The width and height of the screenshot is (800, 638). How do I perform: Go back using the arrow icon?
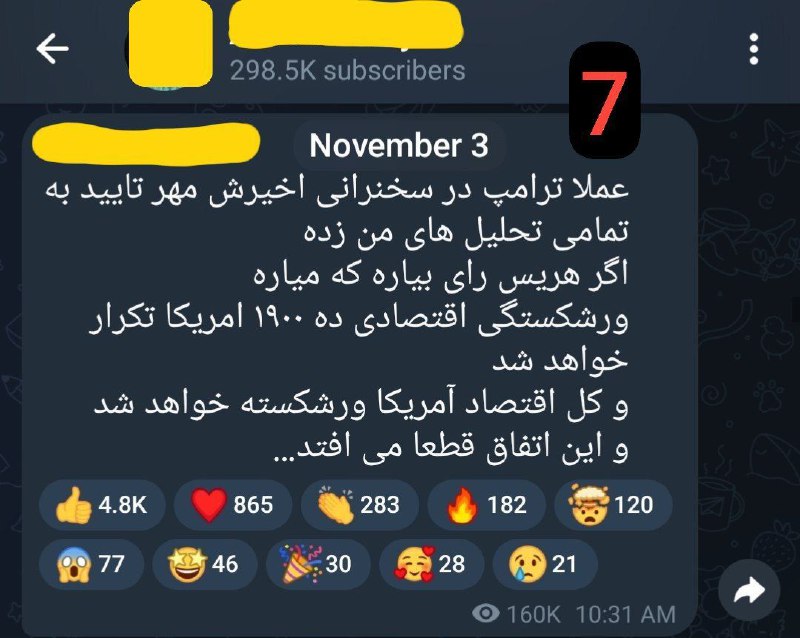click(x=53, y=49)
